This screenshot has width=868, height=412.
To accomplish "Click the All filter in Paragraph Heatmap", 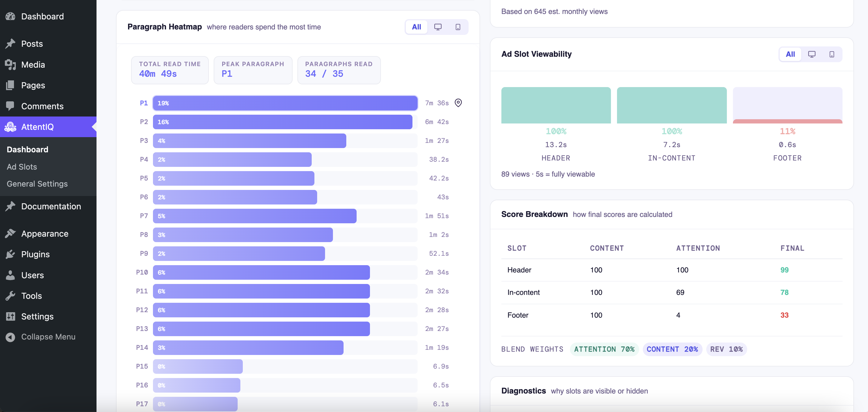I will (416, 27).
